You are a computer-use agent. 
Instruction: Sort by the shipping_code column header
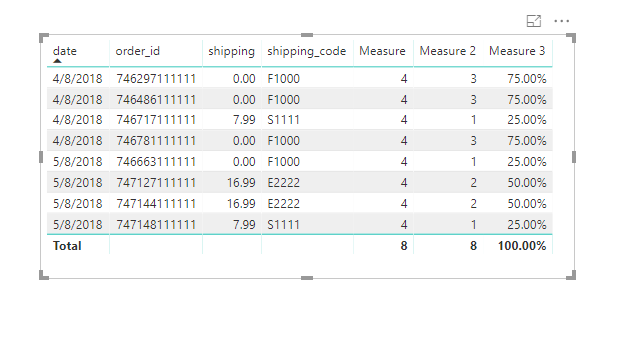tap(307, 51)
